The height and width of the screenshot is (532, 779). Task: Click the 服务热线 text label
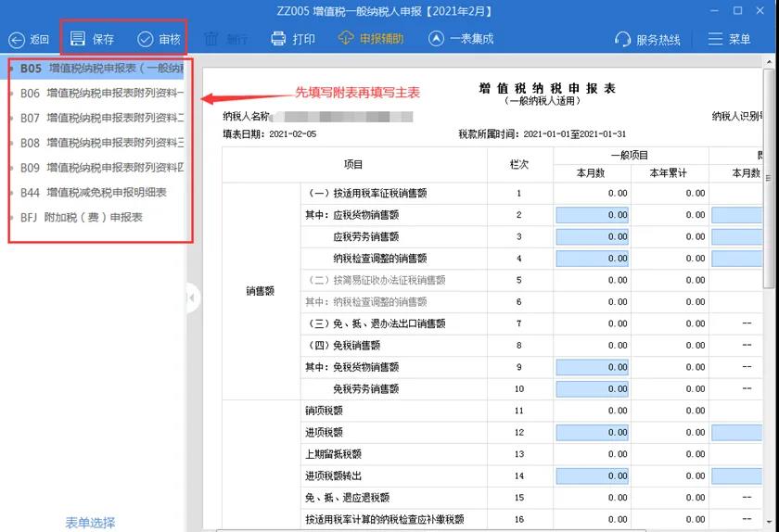point(658,40)
